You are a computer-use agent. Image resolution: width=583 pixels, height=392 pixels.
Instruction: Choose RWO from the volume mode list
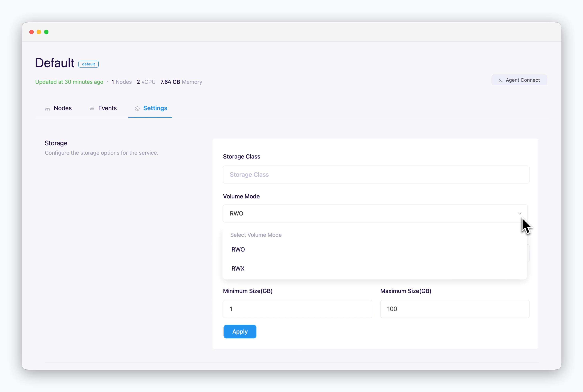pyautogui.click(x=375, y=250)
